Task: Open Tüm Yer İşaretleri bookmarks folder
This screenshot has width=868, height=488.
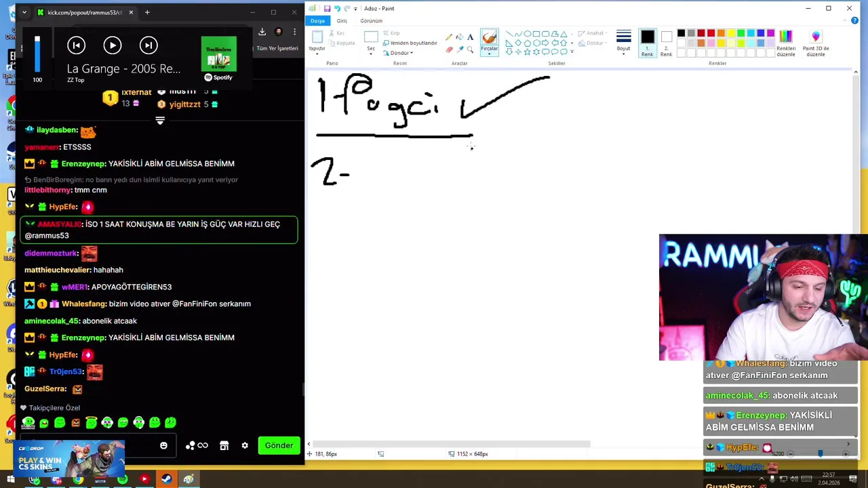Action: [277, 48]
